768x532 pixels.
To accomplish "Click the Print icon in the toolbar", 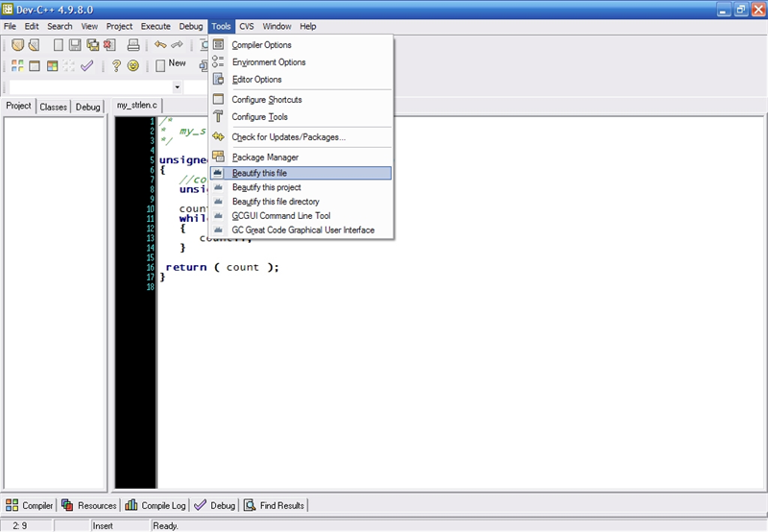I will 133,45.
